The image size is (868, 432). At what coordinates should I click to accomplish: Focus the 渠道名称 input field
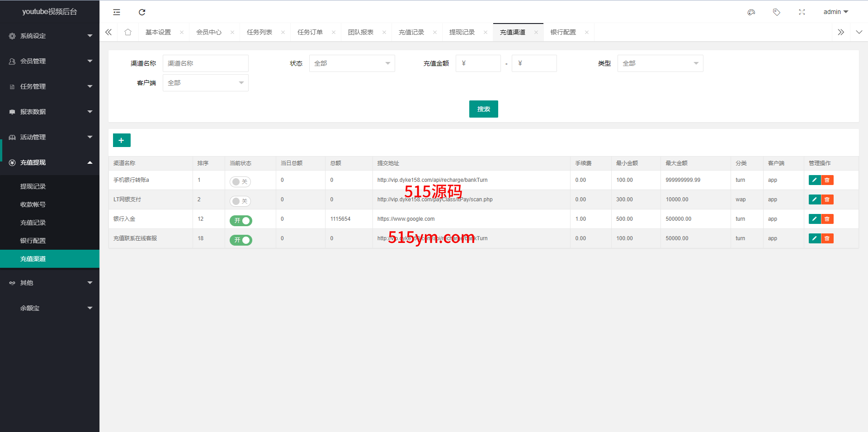click(x=205, y=63)
